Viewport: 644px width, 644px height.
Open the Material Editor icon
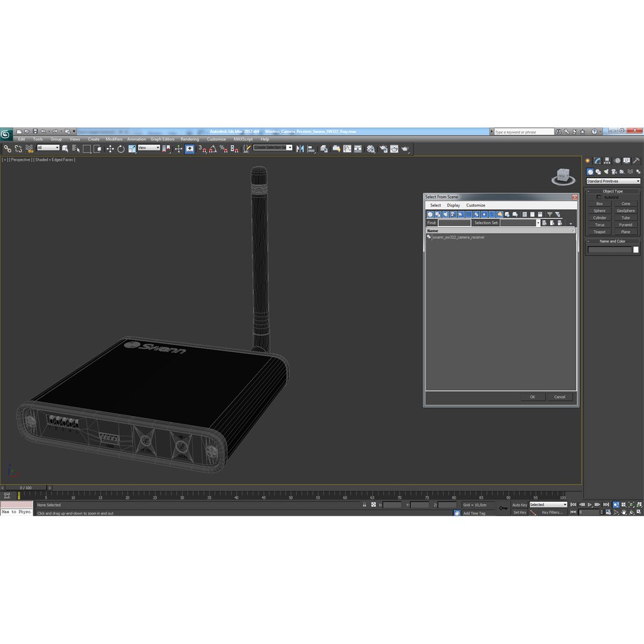(371, 148)
